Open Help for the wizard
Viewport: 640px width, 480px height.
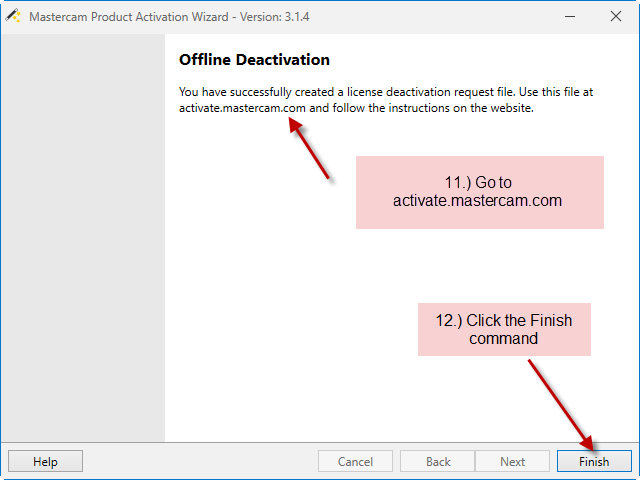(x=45, y=461)
